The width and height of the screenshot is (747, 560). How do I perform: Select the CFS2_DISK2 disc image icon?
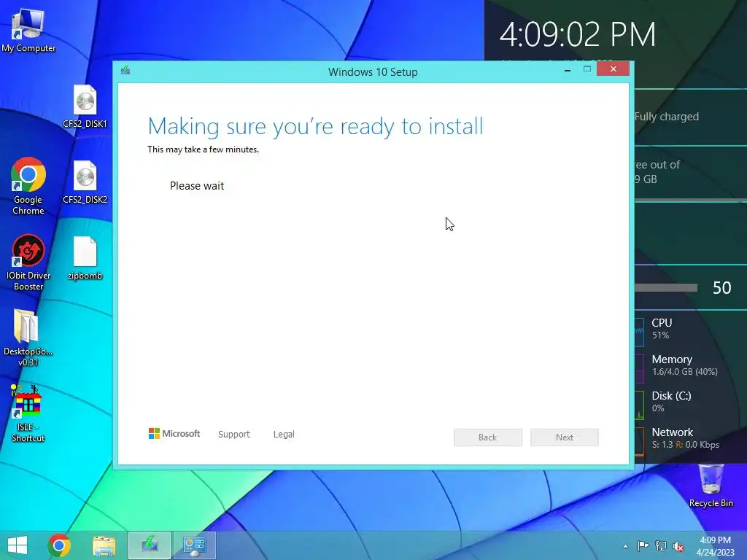[85, 182]
